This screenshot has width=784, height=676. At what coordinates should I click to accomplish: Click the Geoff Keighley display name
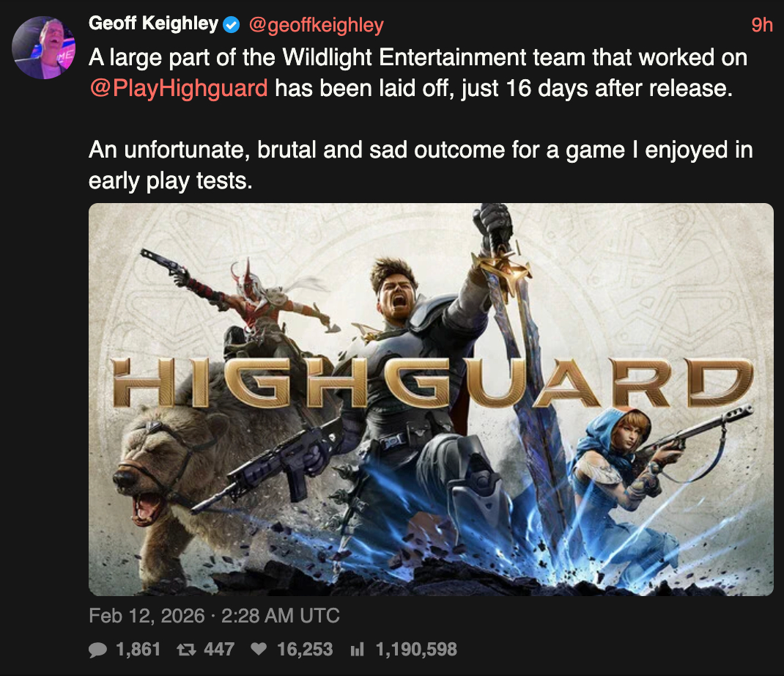(x=153, y=23)
